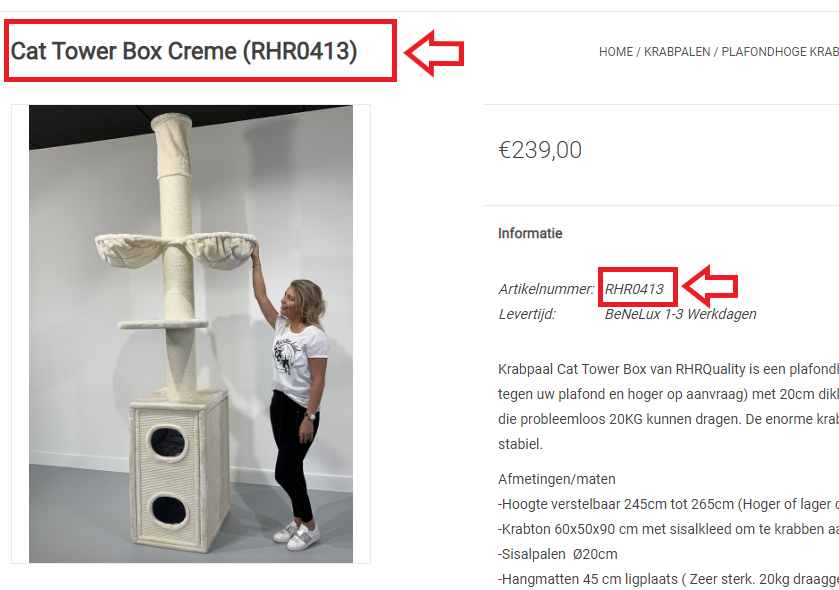This screenshot has height=590, width=839.
Task: Click the Krabton 60x50x90 cm specification line
Action: [x=668, y=530]
